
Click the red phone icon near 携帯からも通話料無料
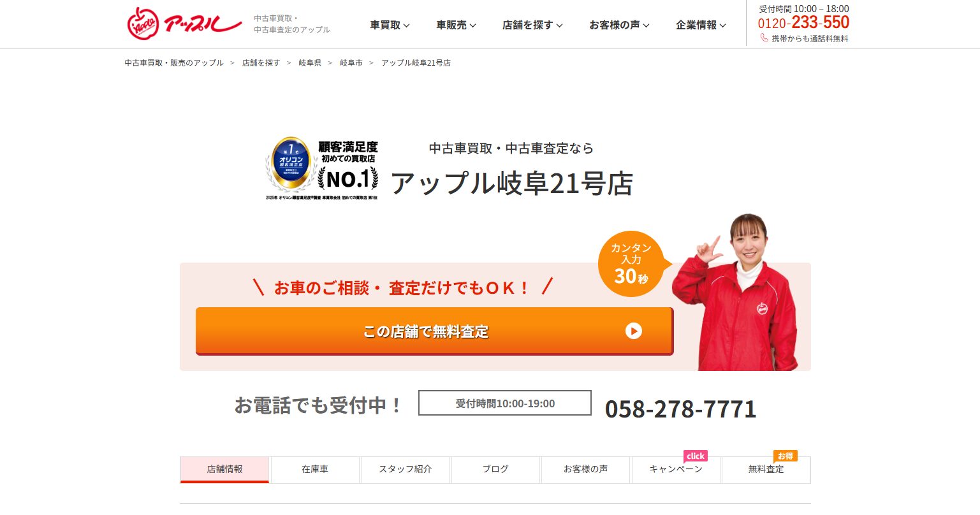tap(764, 38)
